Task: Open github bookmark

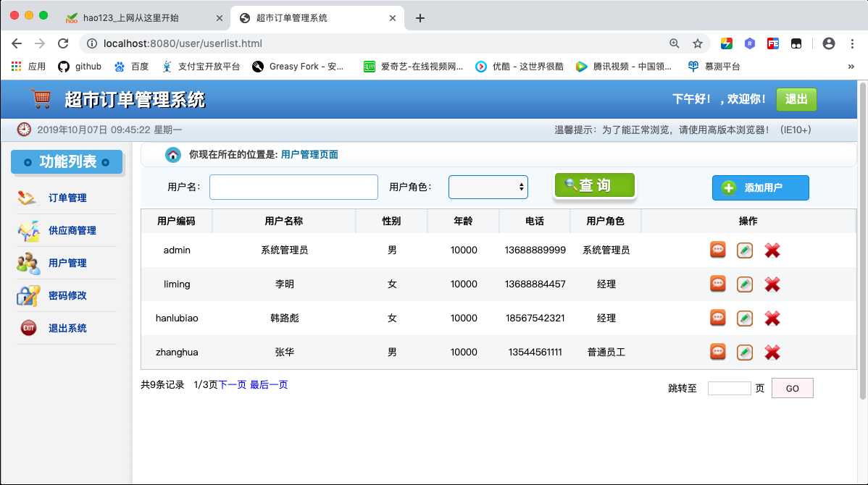Action: pyautogui.click(x=80, y=67)
